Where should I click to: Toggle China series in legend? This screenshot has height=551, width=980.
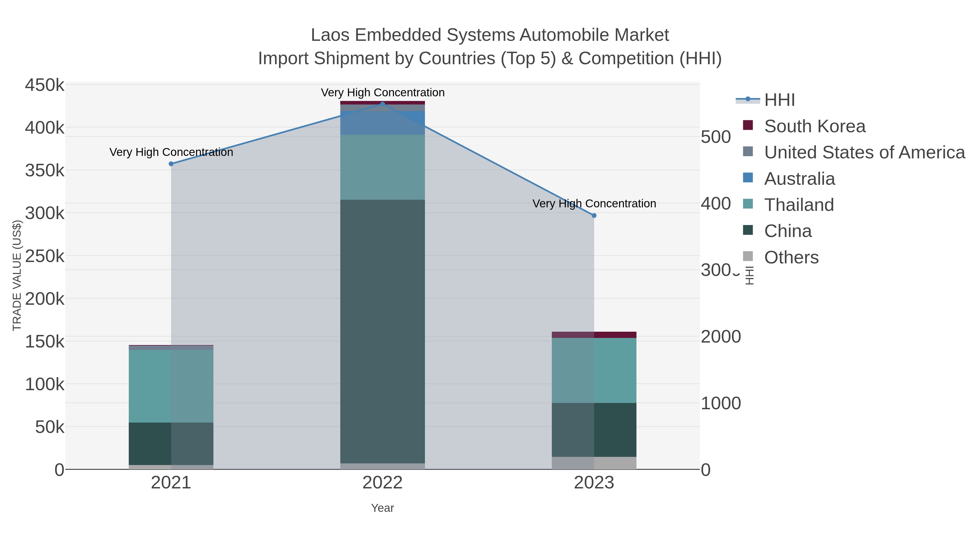[777, 231]
